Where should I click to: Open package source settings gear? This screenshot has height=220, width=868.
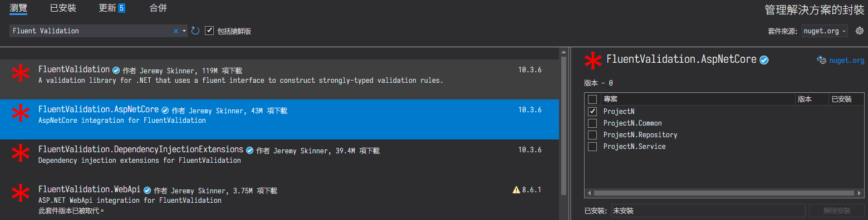[x=859, y=31]
